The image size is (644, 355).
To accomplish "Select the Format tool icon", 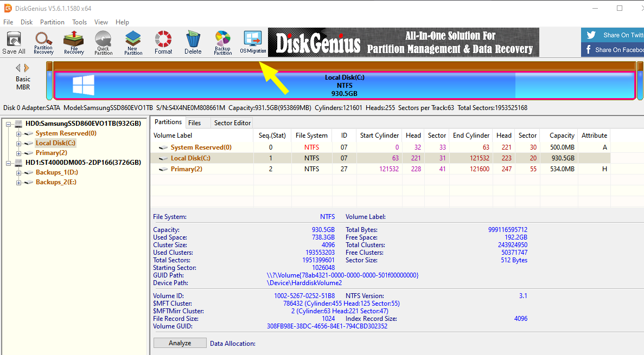I will pyautogui.click(x=163, y=43).
